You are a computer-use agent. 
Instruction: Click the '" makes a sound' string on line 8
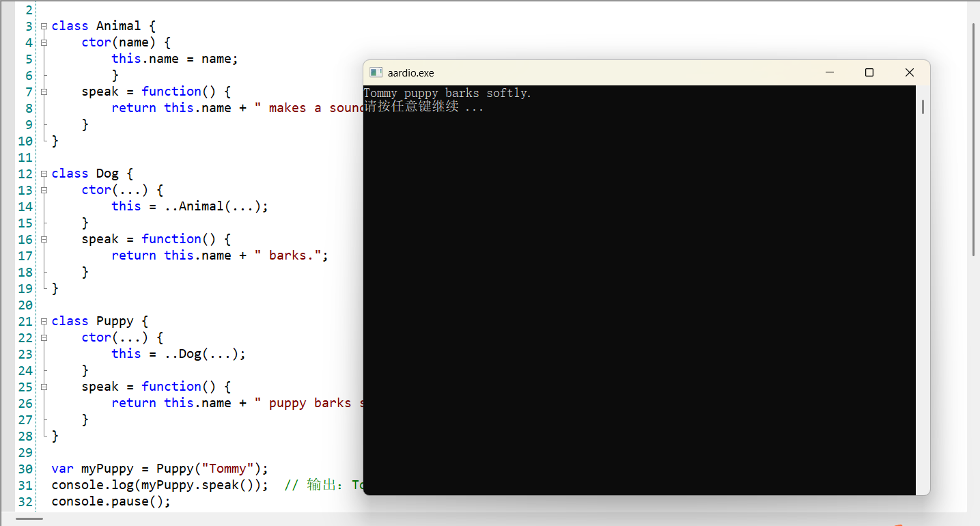(x=308, y=108)
